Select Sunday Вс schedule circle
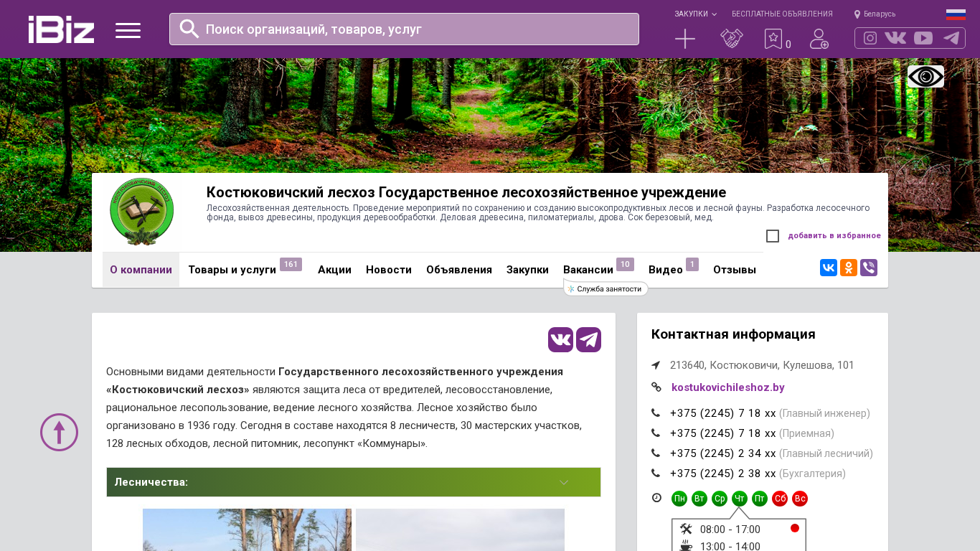The height and width of the screenshot is (551, 980). [x=800, y=499]
